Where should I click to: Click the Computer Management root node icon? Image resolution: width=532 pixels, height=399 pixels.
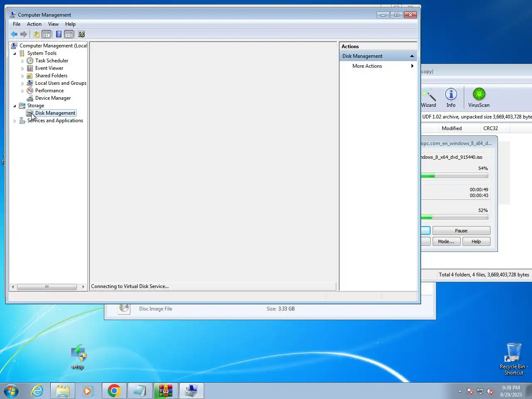pyautogui.click(x=14, y=46)
